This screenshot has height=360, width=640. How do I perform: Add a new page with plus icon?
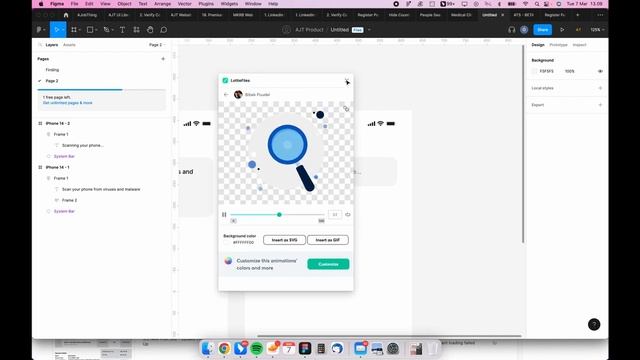(163, 59)
